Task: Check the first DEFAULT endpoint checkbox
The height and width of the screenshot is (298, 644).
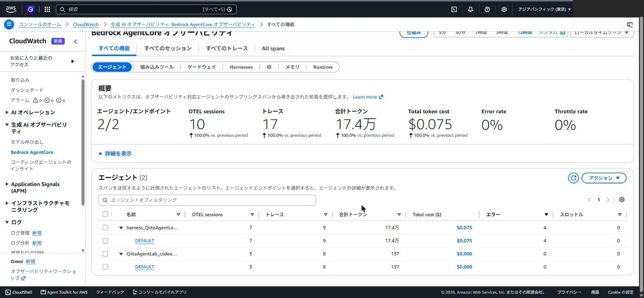Action: point(105,241)
